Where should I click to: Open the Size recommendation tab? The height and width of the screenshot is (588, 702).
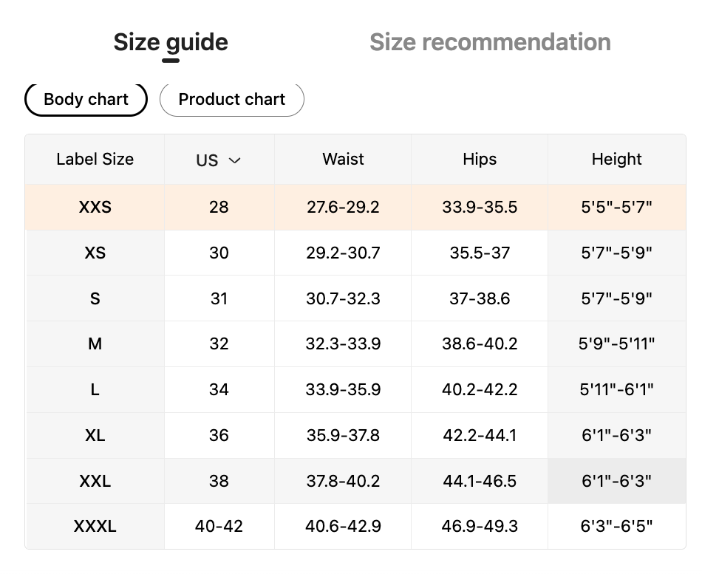(490, 42)
